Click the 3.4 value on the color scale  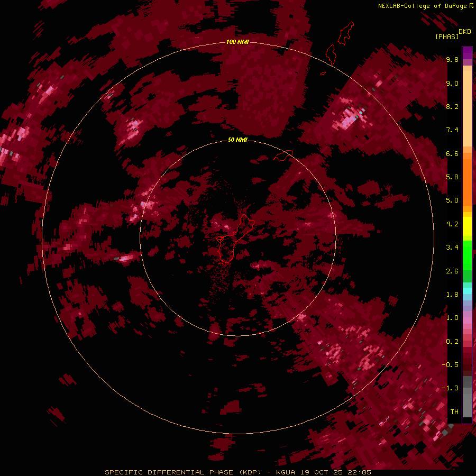452,248
